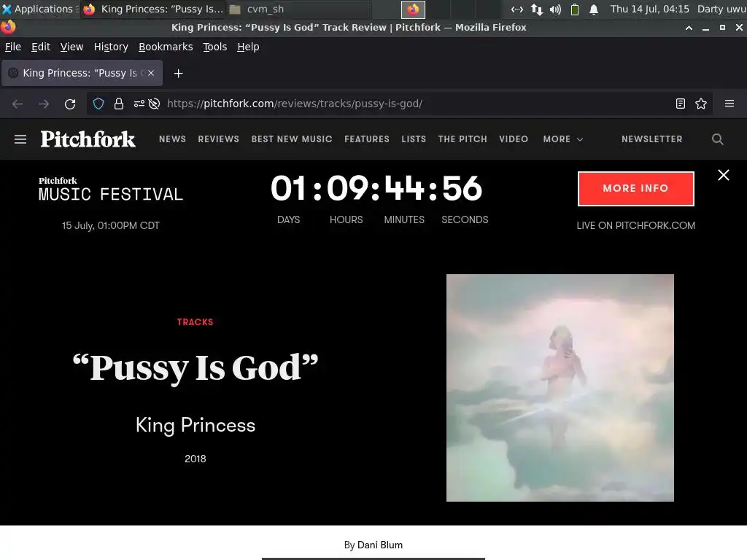Viewport: 747px width, 560px height.
Task: Open the News section
Action: 172,139
